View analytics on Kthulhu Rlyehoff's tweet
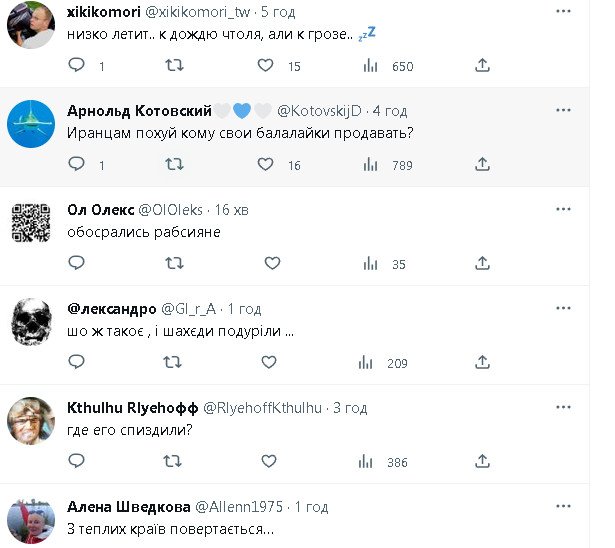615x548 pixels. [x=371, y=462]
